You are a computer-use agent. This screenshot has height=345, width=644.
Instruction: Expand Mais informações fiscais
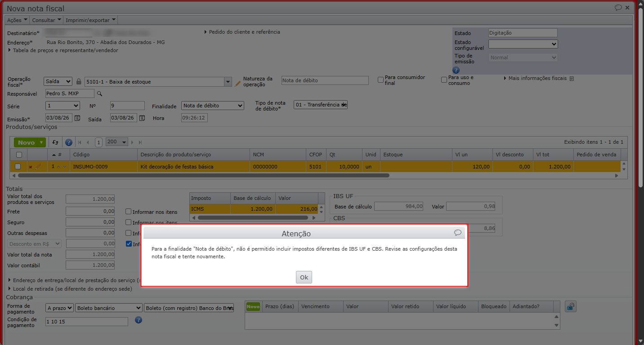535,78
